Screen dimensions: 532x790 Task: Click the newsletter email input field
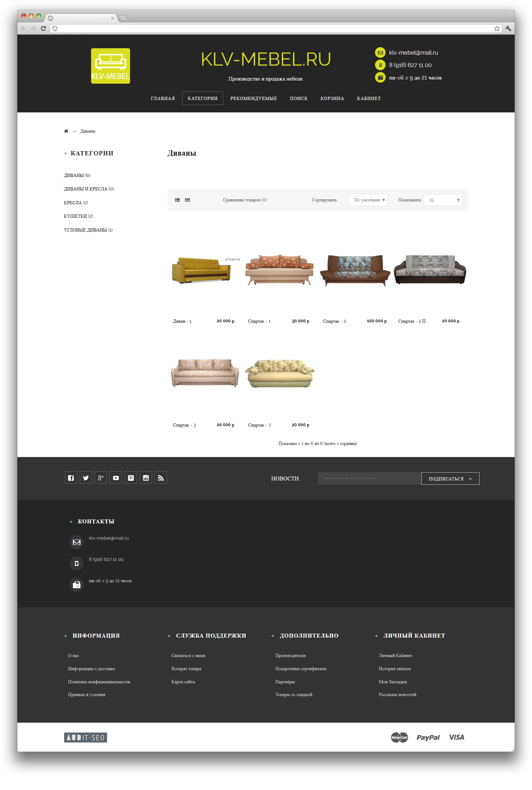pyautogui.click(x=369, y=478)
